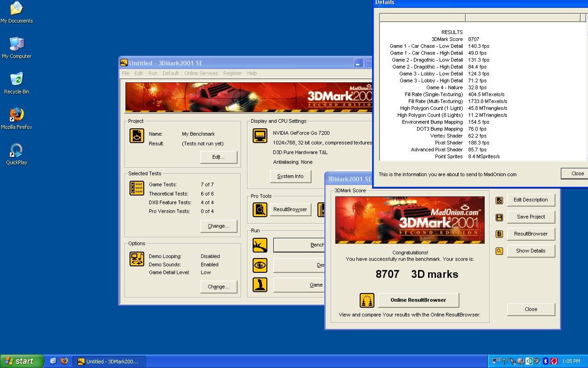Click the ResultBrowser magnifier icon in Pro Tools
This screenshot has height=368, width=588.
click(260, 210)
